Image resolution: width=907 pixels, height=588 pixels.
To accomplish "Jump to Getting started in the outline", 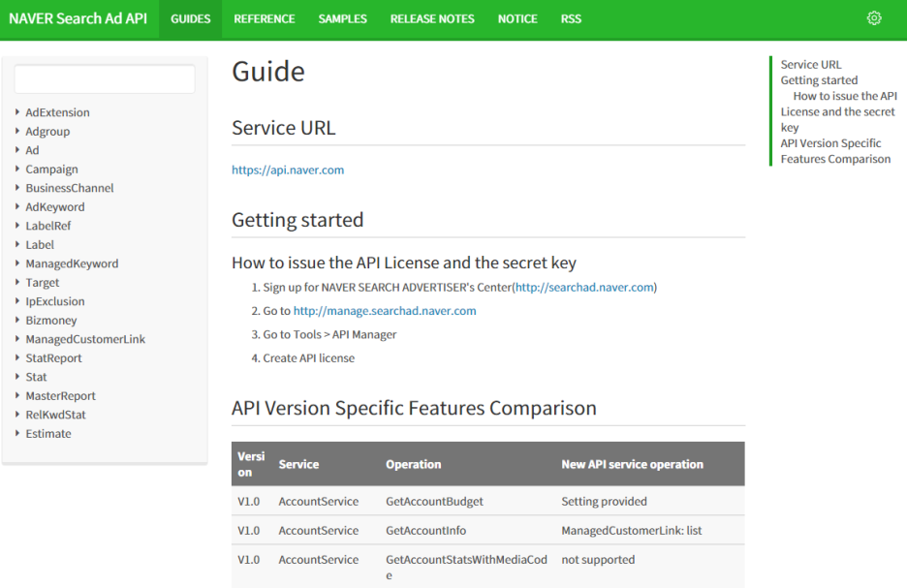I will pyautogui.click(x=819, y=79).
